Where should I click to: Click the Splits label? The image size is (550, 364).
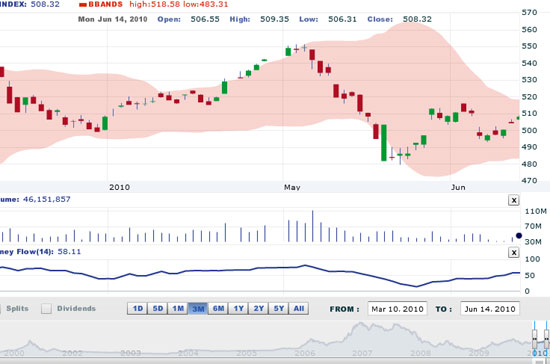17,309
